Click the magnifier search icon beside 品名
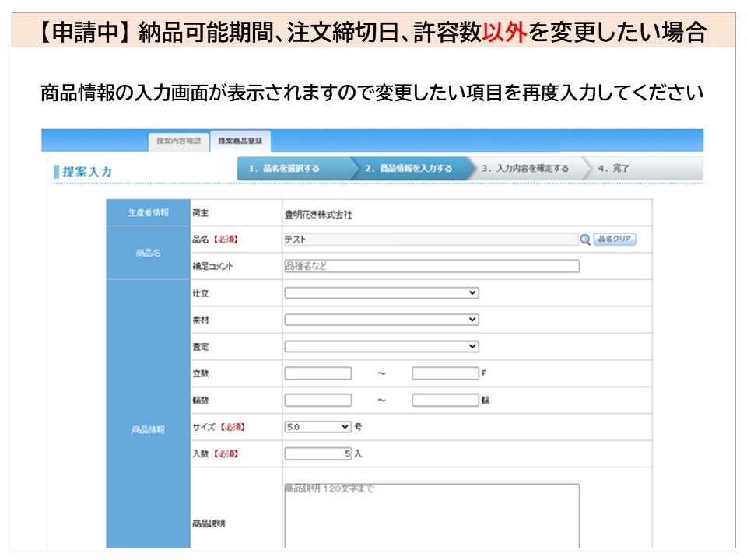Viewport: 747px width, 560px height. pyautogui.click(x=585, y=240)
